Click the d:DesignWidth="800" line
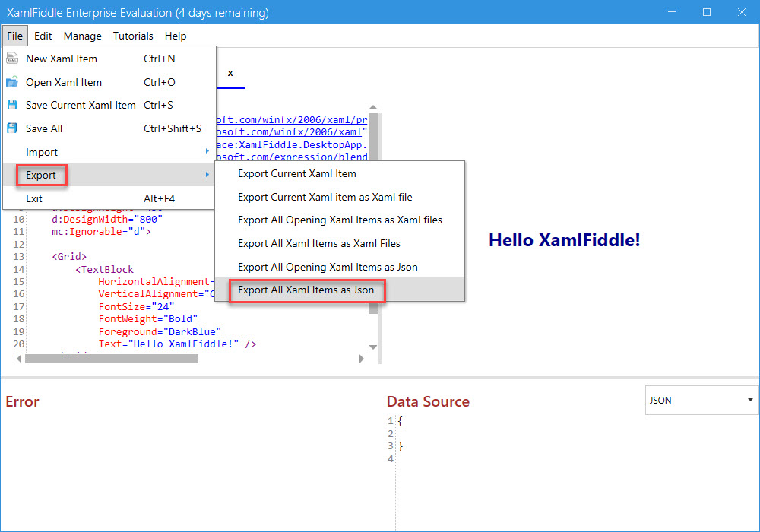The image size is (760, 532). (107, 219)
